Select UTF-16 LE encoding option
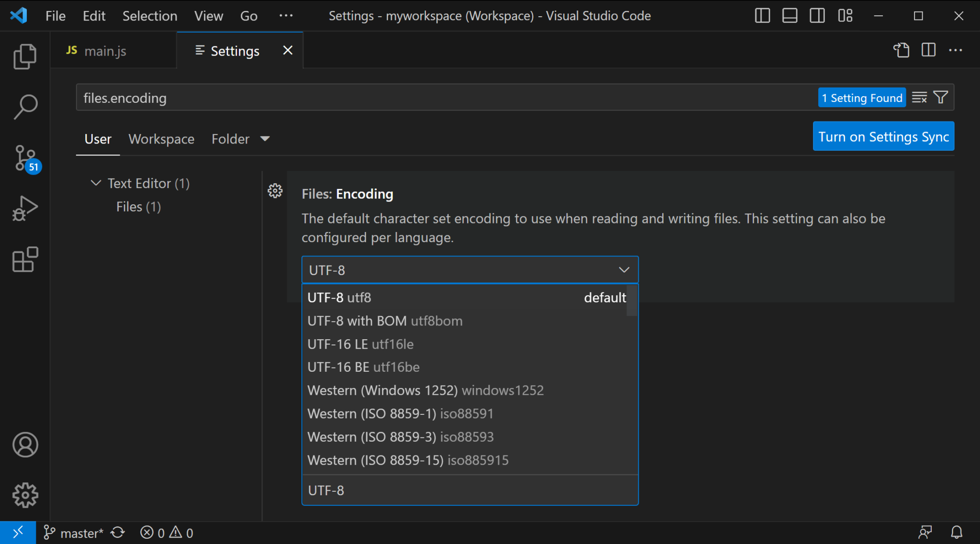This screenshot has width=980, height=544. [x=360, y=344]
